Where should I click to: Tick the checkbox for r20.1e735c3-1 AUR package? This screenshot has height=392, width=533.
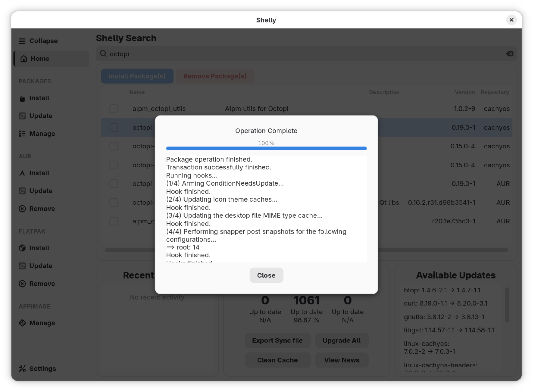(x=114, y=221)
